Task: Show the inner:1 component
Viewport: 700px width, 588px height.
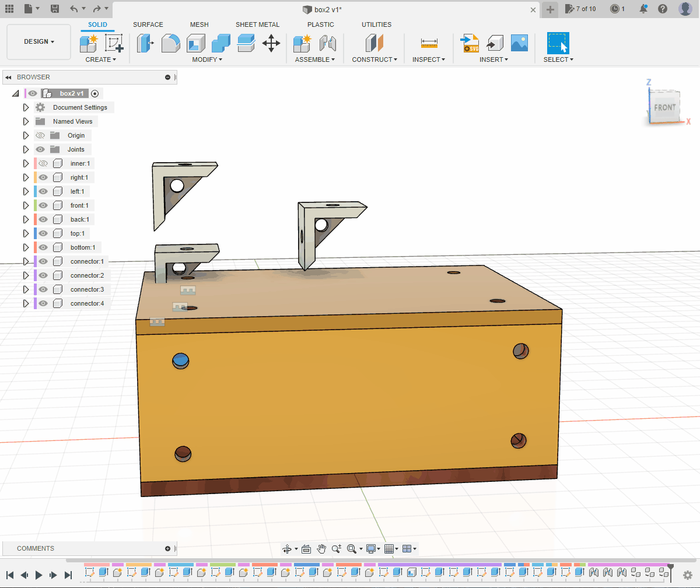Action: pos(43,163)
